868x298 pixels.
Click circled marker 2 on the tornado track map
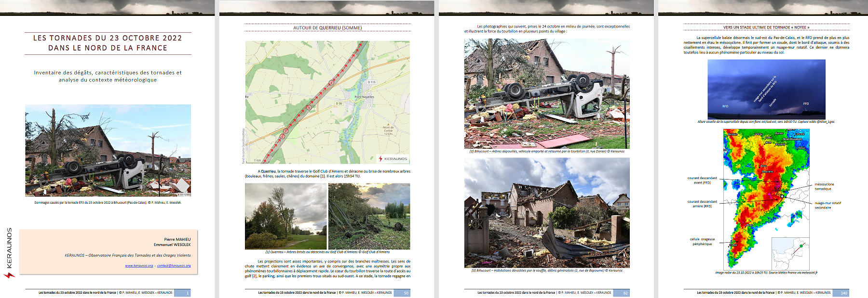click(x=286, y=131)
